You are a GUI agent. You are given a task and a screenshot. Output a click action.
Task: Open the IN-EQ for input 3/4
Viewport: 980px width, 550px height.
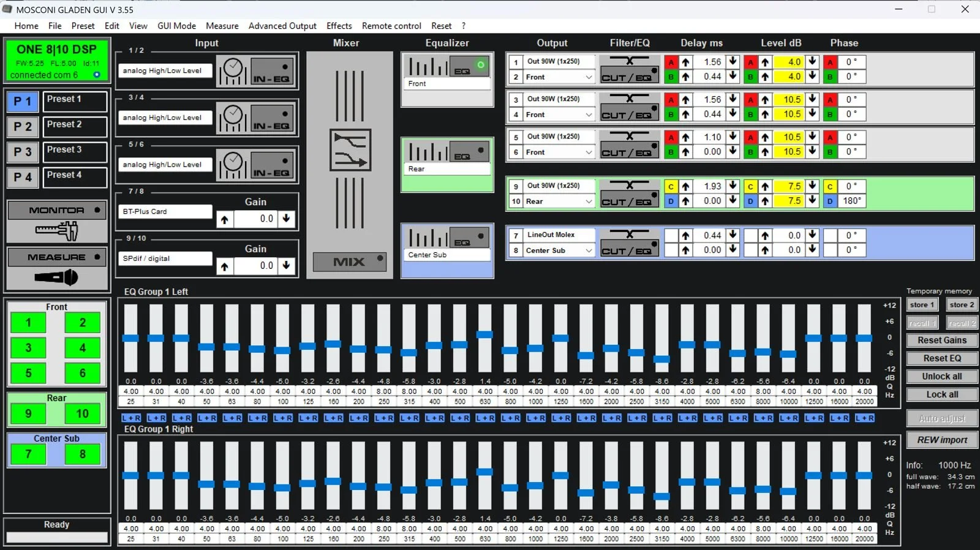click(273, 118)
